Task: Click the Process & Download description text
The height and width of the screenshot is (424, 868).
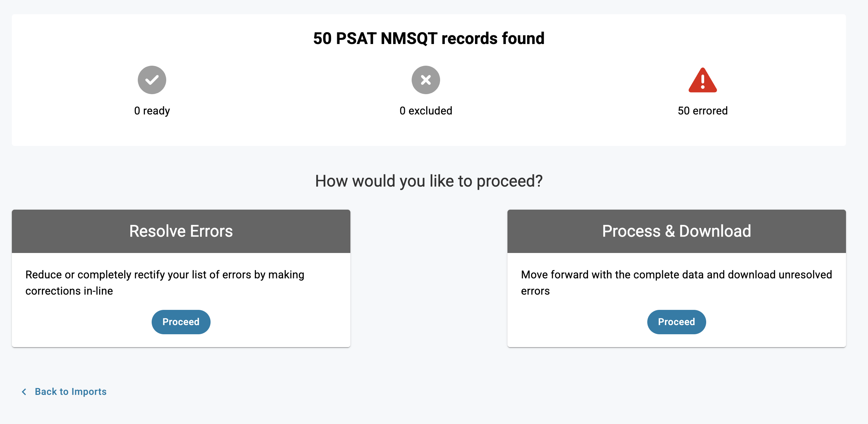Action: point(676,275)
